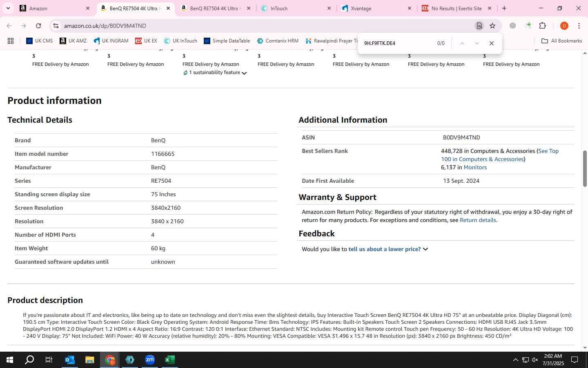Click the find-in-page search icon in address bar
The width and height of the screenshot is (588, 368).
[x=479, y=26]
